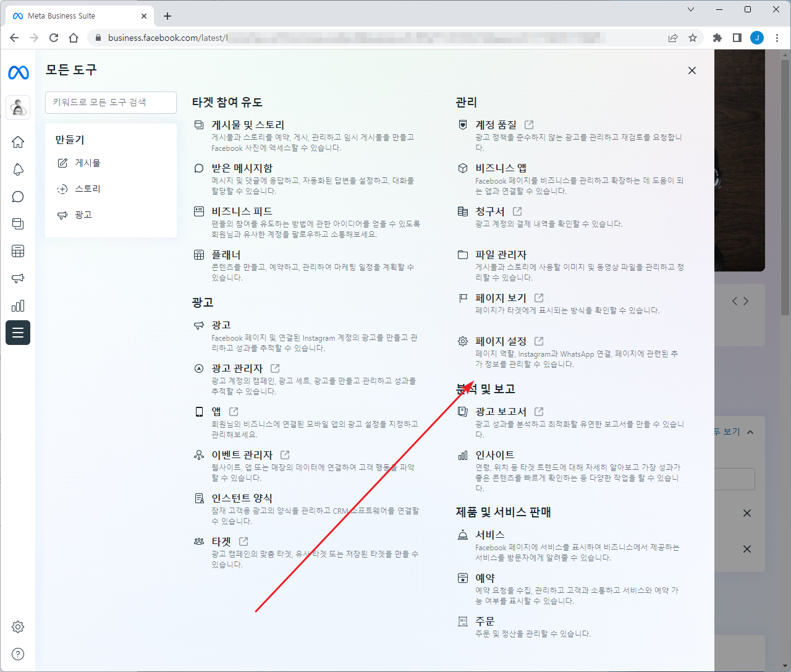Click external link icon beside 광고 관리자
The image size is (791, 672).
click(275, 368)
